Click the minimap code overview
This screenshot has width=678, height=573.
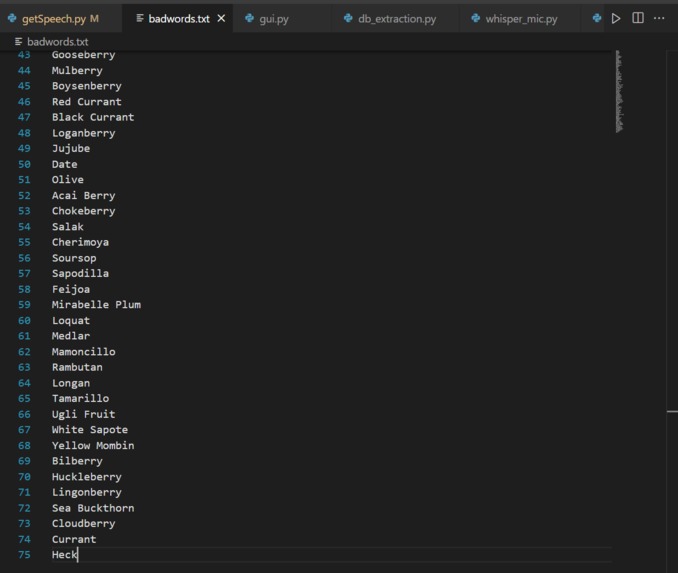619,91
